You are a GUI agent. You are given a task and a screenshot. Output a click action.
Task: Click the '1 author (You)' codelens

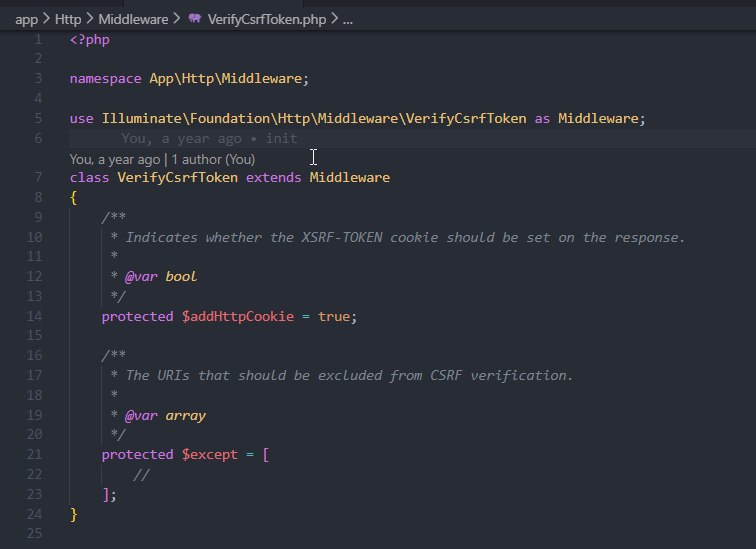click(213, 160)
